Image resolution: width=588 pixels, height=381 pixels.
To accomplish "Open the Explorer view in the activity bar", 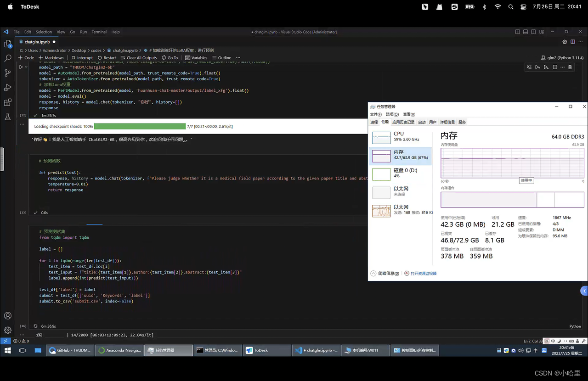I will pyautogui.click(x=8, y=44).
